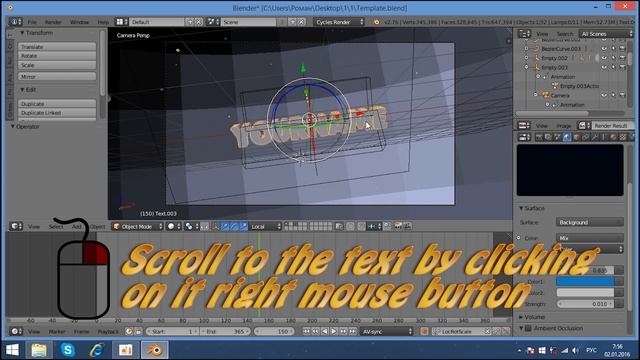This screenshot has width=640, height=360.
Task: Start playback with the play forward button
Action: tap(334, 331)
